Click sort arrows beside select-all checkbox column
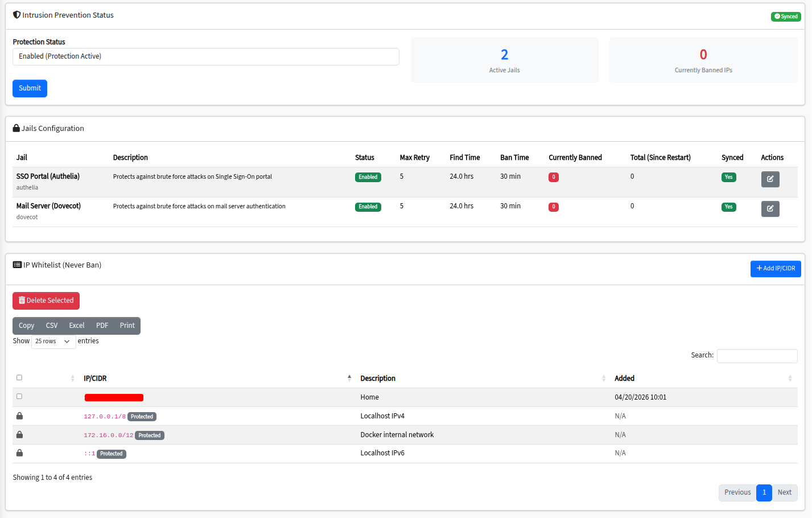This screenshot has height=518, width=812. [72, 378]
